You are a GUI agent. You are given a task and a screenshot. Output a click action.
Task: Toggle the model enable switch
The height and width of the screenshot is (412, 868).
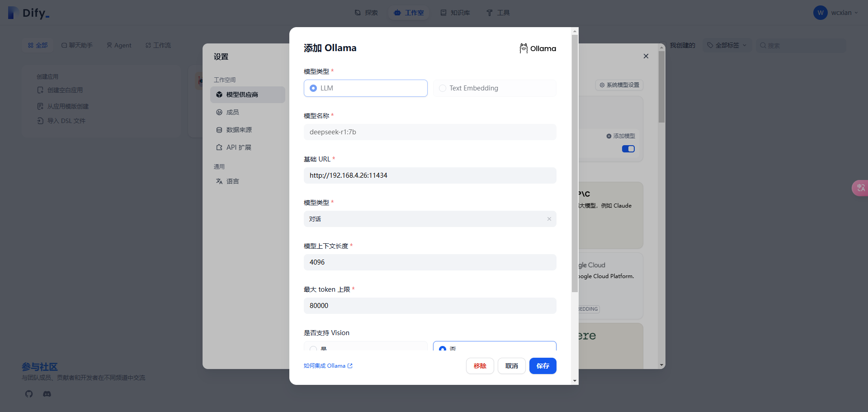628,149
